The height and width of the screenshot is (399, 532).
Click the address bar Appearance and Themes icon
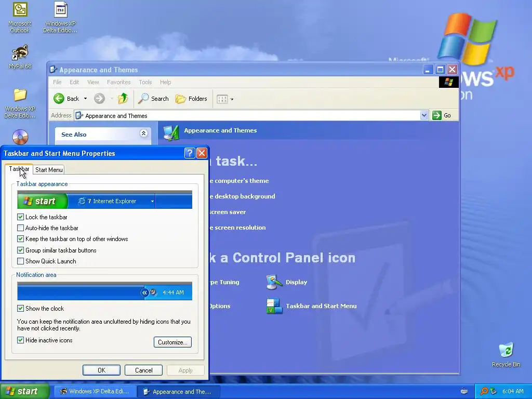79,116
